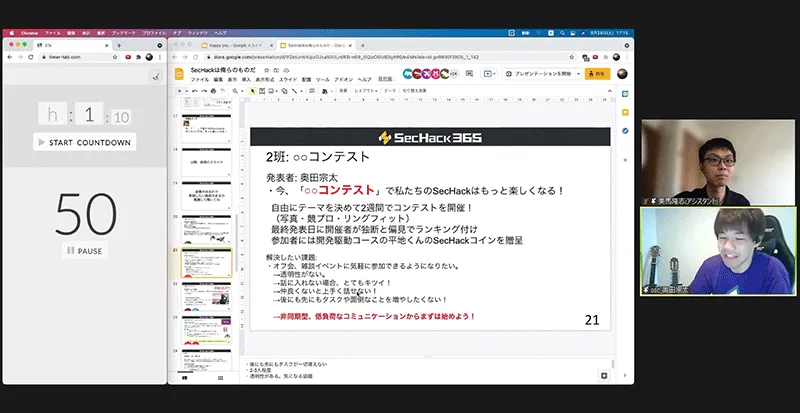
Task: Open the ブックマーク menu in macOS bar
Action: tap(124, 33)
